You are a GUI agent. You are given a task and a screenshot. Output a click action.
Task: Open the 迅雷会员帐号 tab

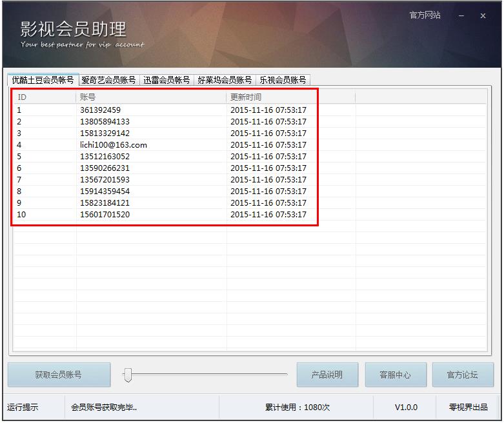pos(166,80)
